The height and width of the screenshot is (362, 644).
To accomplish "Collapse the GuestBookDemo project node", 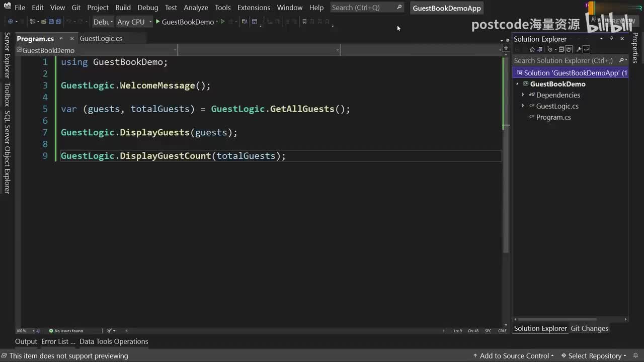I will 517,84.
